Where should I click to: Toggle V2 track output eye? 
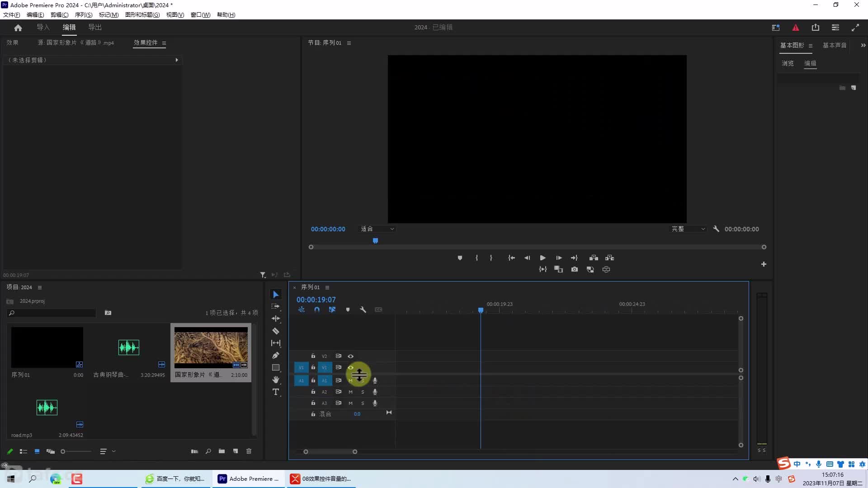click(x=350, y=356)
